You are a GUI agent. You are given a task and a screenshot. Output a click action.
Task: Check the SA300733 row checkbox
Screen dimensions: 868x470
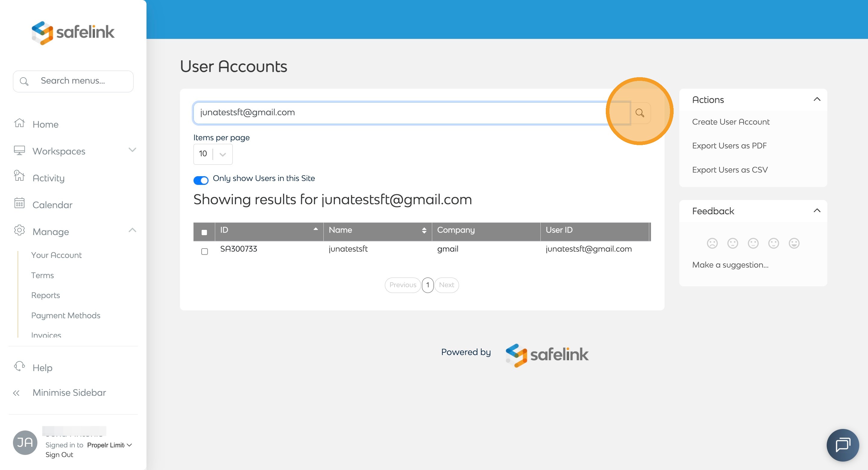pos(205,252)
